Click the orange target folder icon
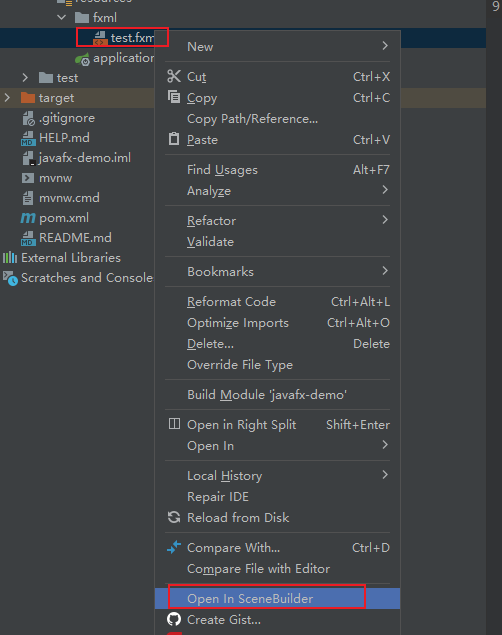 [x=28, y=98]
